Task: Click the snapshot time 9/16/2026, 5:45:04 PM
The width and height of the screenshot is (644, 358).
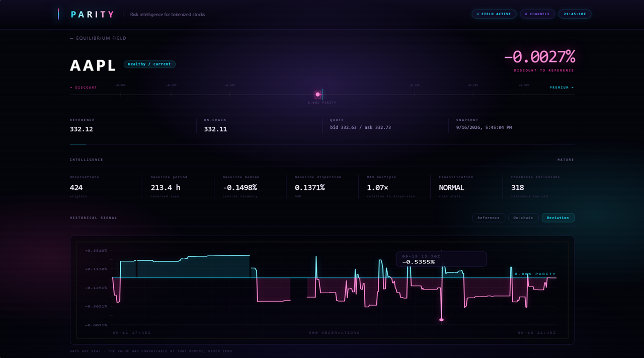Action: click(x=484, y=128)
